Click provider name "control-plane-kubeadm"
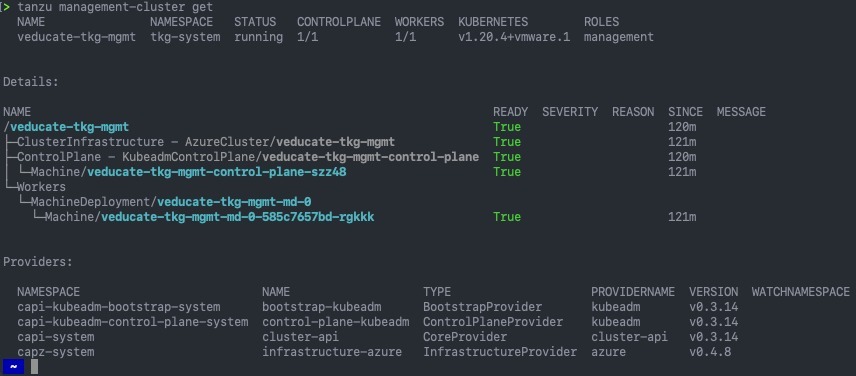 (336, 322)
